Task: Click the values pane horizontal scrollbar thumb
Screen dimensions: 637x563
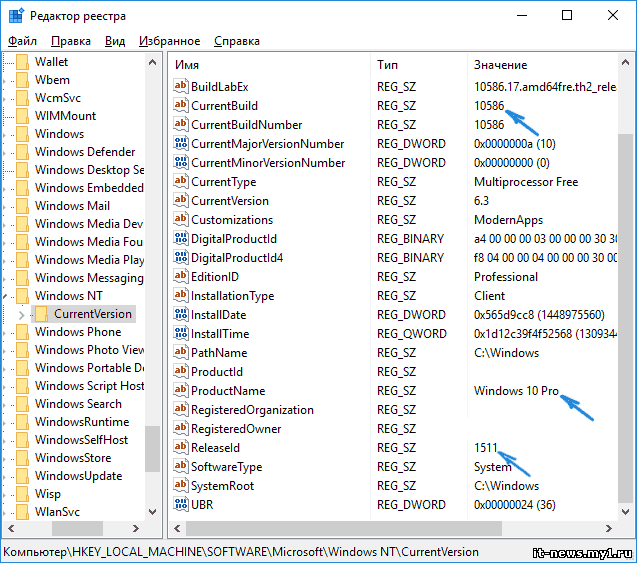Action: (344, 528)
